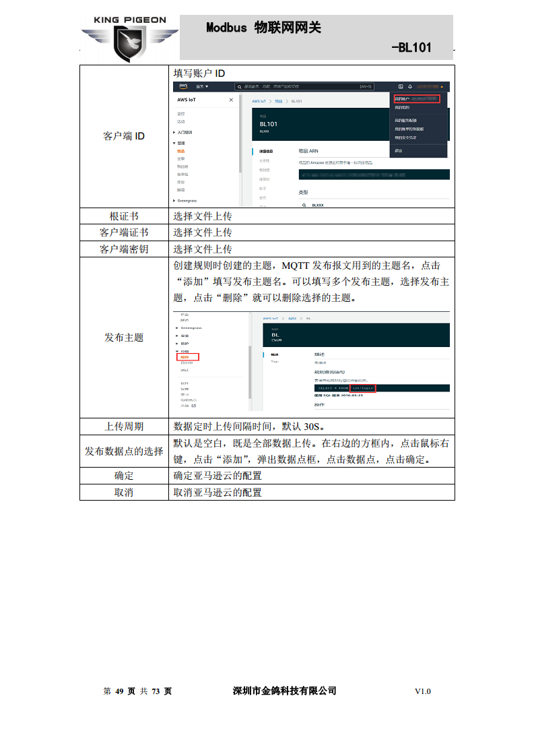Collapse the 管理 sidebar section
The width and height of the screenshot is (534, 756).
point(179,144)
